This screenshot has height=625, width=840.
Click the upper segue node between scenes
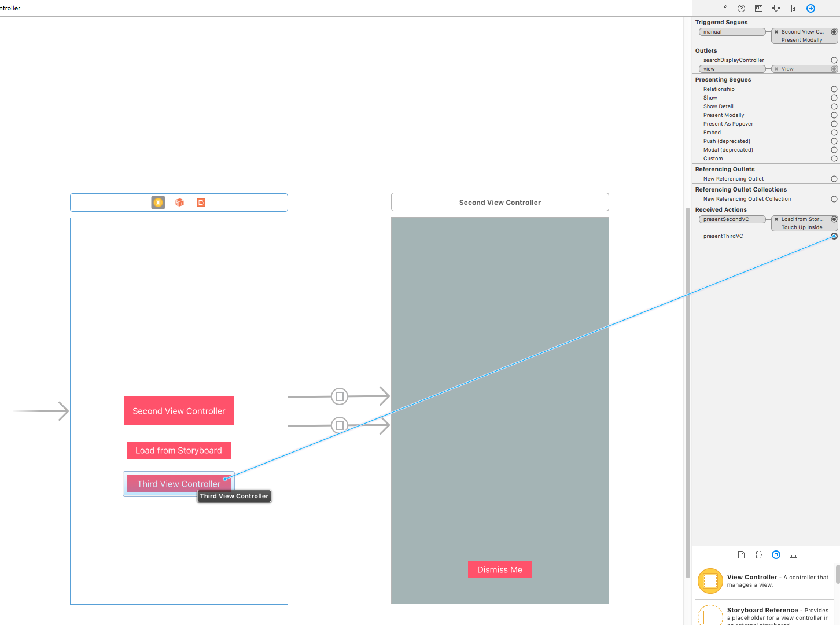(x=340, y=396)
